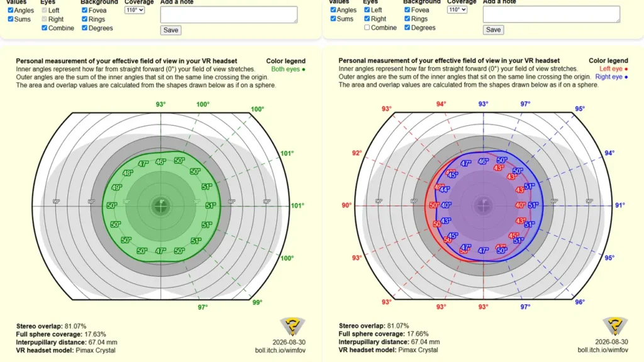The width and height of the screenshot is (644, 362).
Task: Click the green "99°" outer angle label
Action: (257, 302)
